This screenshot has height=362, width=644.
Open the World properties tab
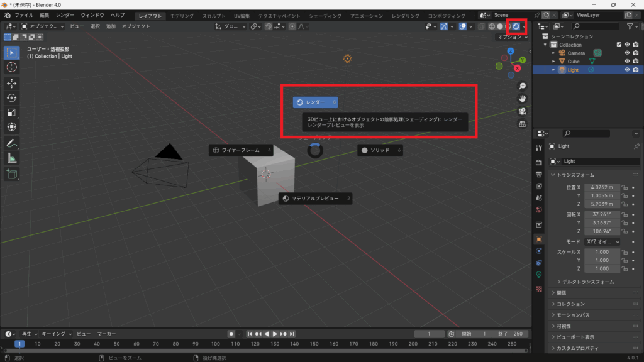click(539, 210)
